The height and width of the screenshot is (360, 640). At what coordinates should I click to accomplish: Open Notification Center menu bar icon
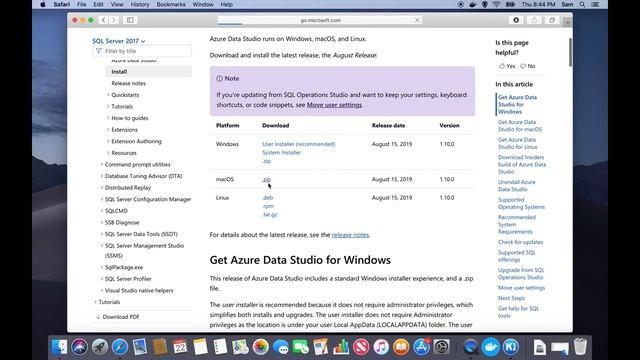coord(596,4)
